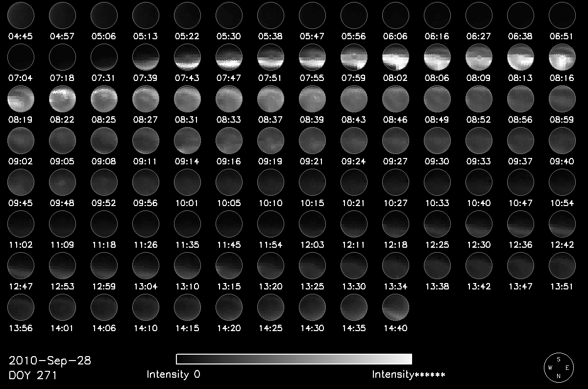Click the DOY 271 label

[x=33, y=375]
